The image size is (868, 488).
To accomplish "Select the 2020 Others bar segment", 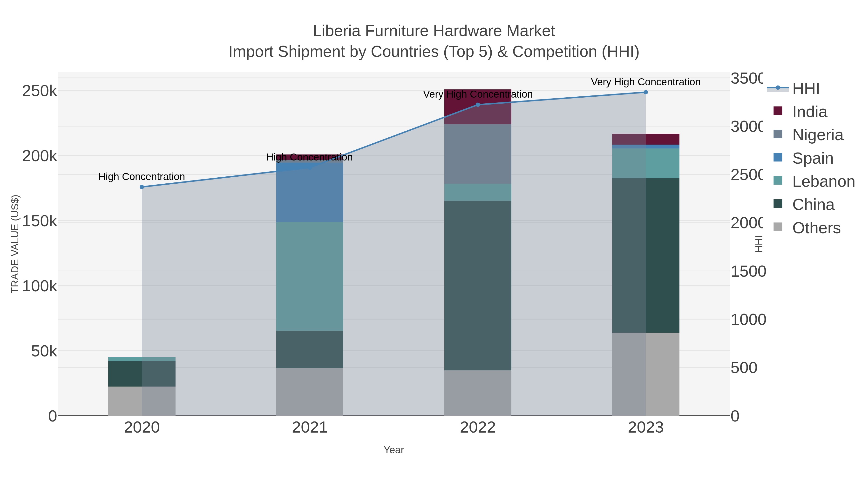I will tap(142, 401).
